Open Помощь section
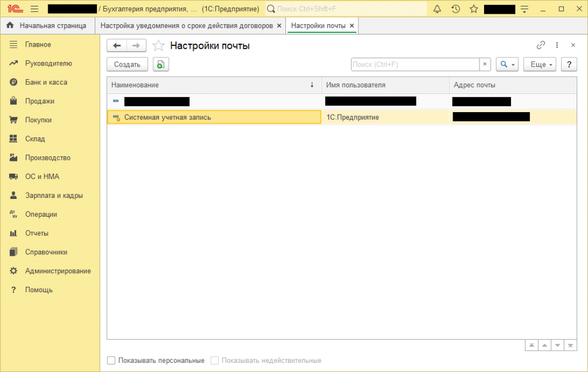 pos(38,290)
